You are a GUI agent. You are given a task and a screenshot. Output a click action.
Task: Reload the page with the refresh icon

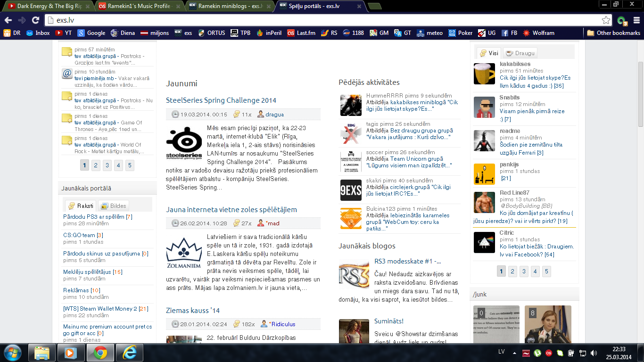click(35, 20)
